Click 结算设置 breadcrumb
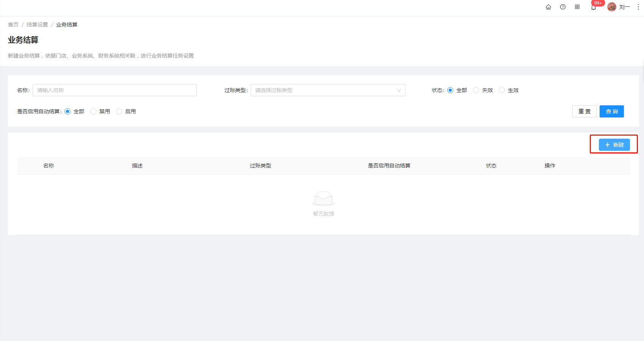 (37, 25)
